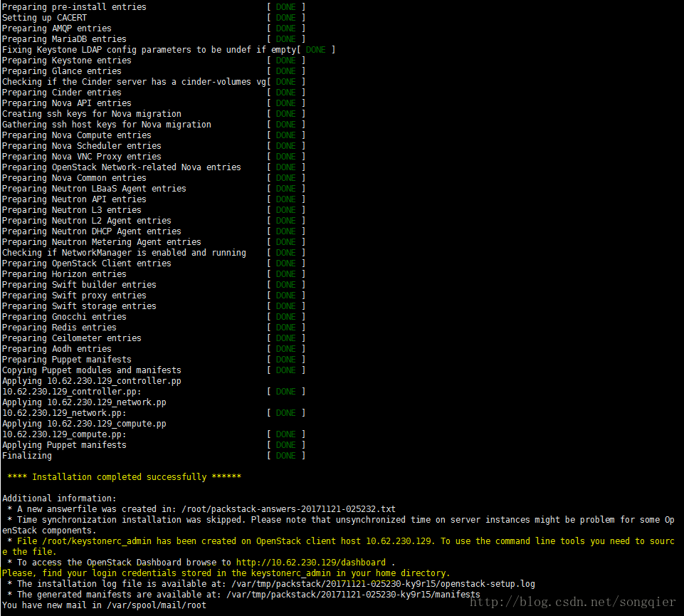Click the 'Checking if the Cinder server' line
This screenshot has width=684, height=616.
(134, 82)
